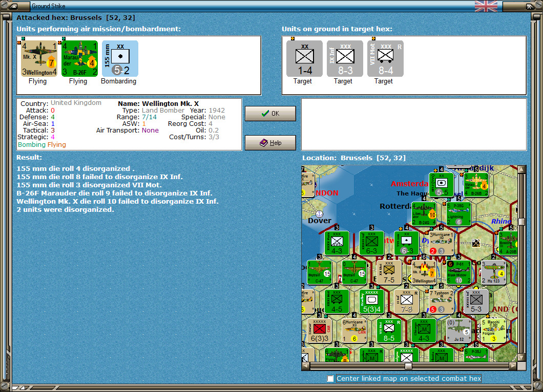Click the 6-3 155 mm artillery map counter
This screenshot has height=392, width=543.
(407, 243)
